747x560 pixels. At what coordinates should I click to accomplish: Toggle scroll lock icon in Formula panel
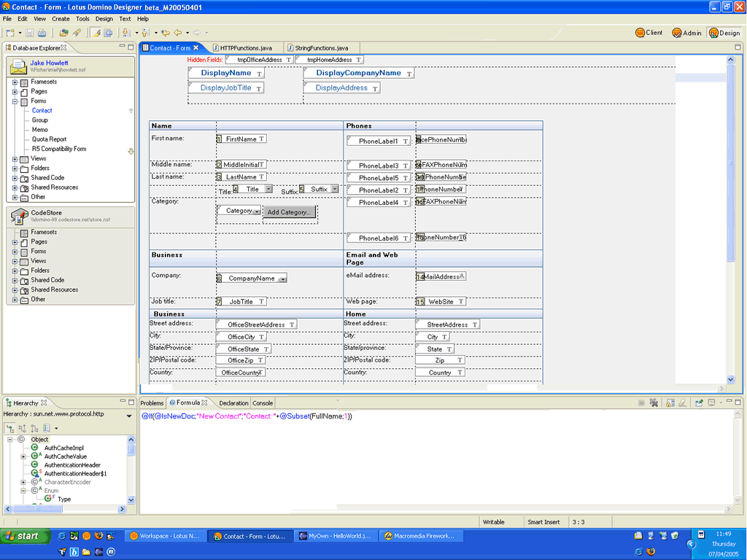pyautogui.click(x=670, y=402)
